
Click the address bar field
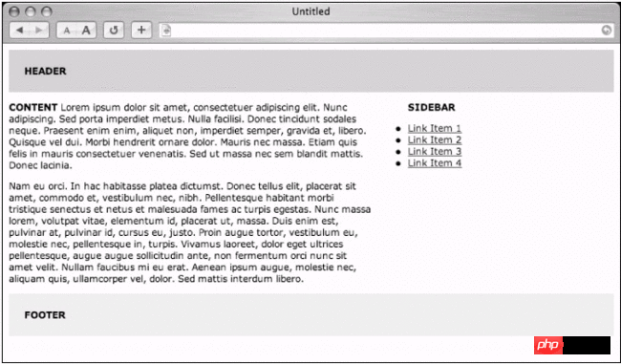[x=386, y=31]
